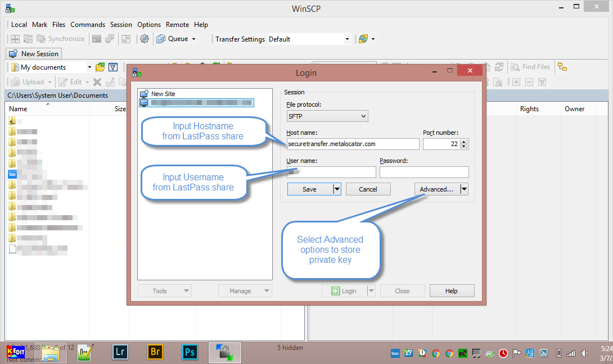Open the Mark menu
Screen dimensions: 613x364
pos(39,25)
